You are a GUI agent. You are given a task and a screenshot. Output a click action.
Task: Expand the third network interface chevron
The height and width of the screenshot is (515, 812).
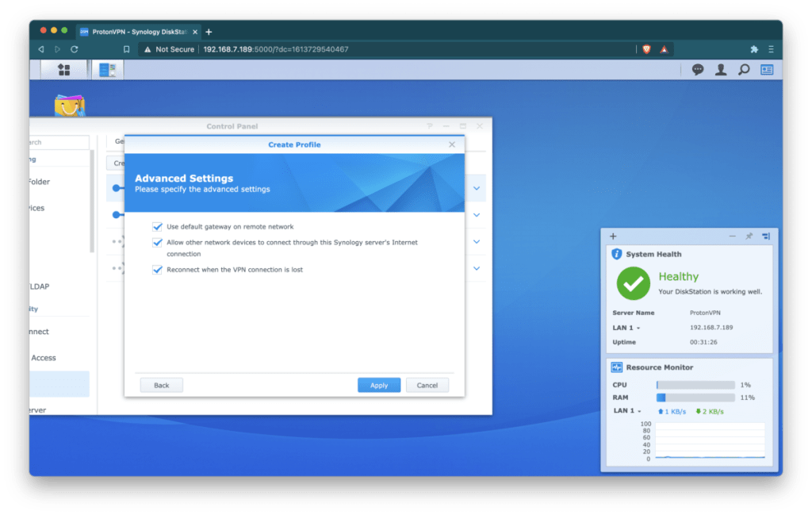(x=477, y=241)
